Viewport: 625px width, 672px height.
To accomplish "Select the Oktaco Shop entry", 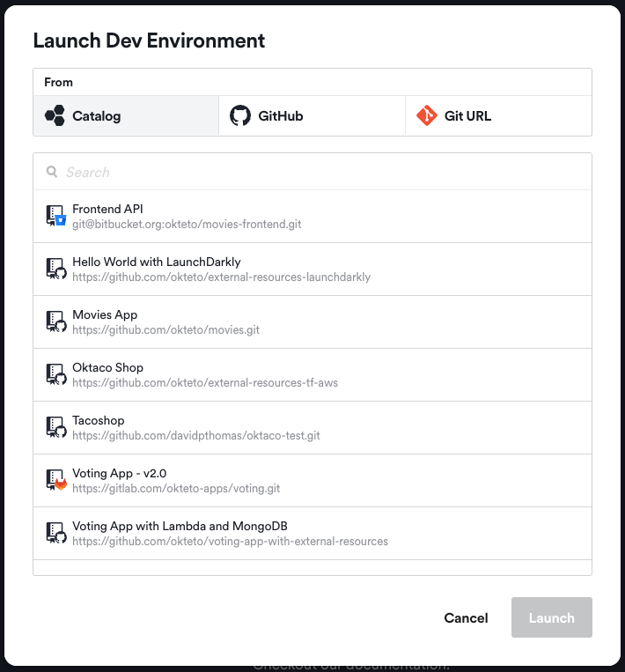I will [x=312, y=374].
